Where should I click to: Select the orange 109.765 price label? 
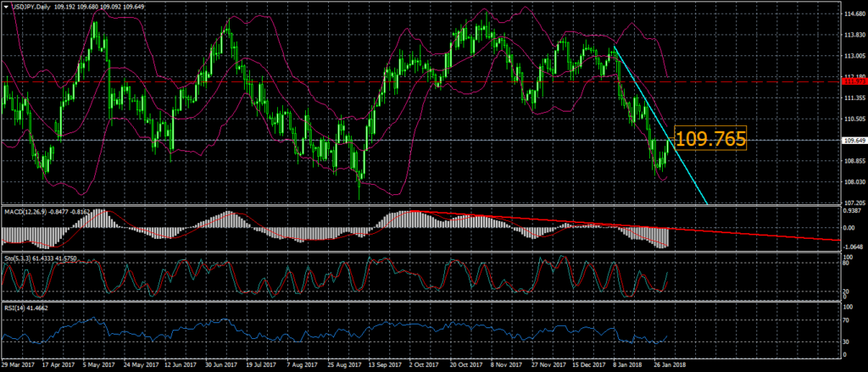click(x=709, y=138)
